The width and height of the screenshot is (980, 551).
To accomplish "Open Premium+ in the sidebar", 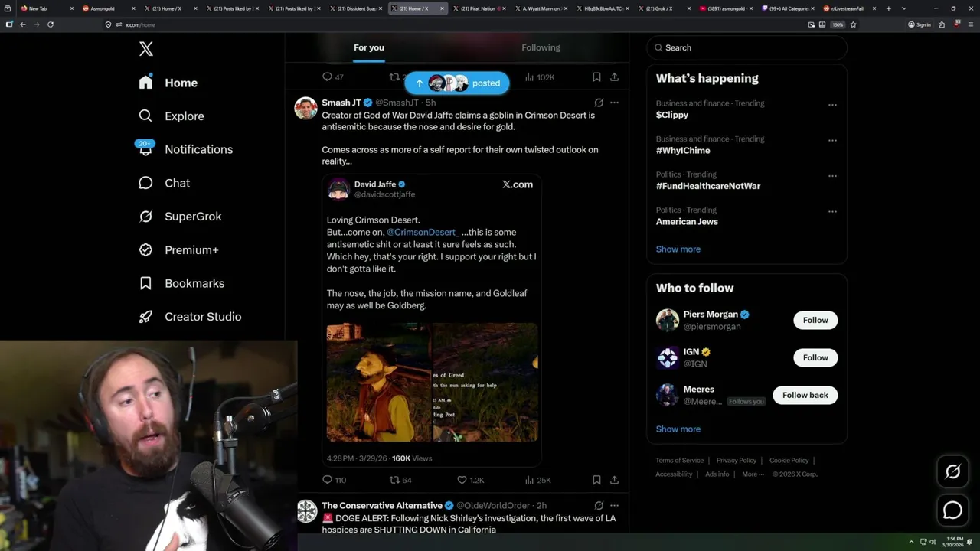I will tap(178, 250).
